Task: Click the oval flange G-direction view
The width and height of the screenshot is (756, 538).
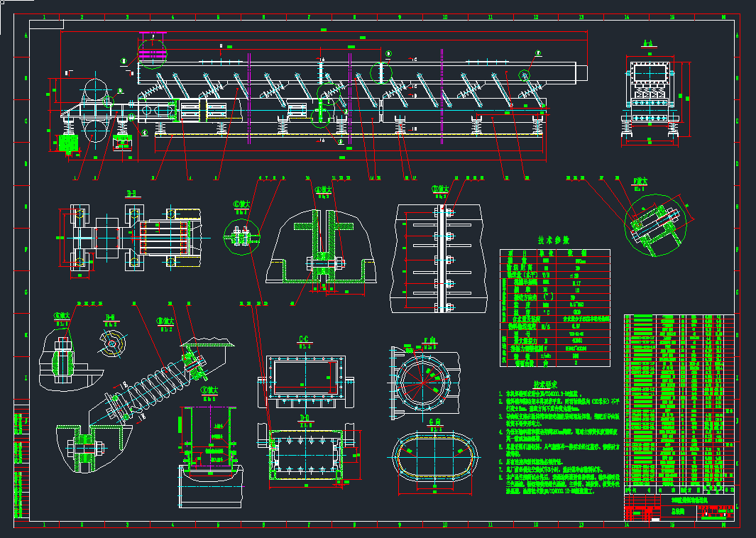Action: [434, 459]
